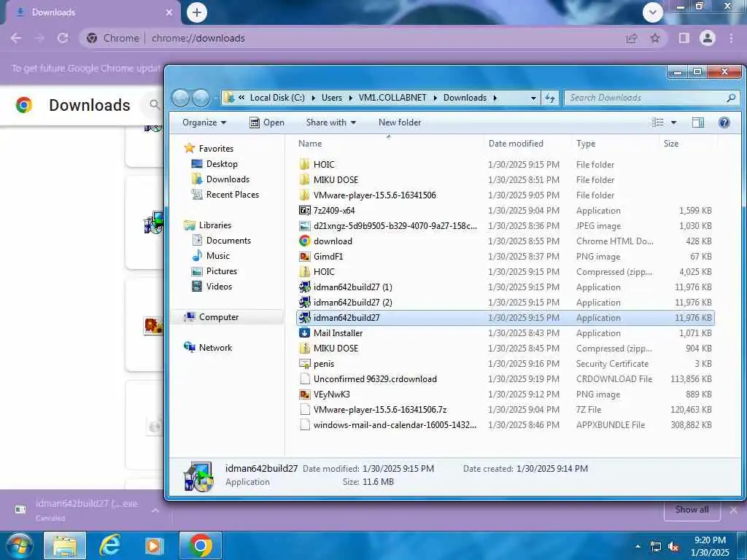
Task: Click the Explorer help question mark icon
Action: pos(724,122)
